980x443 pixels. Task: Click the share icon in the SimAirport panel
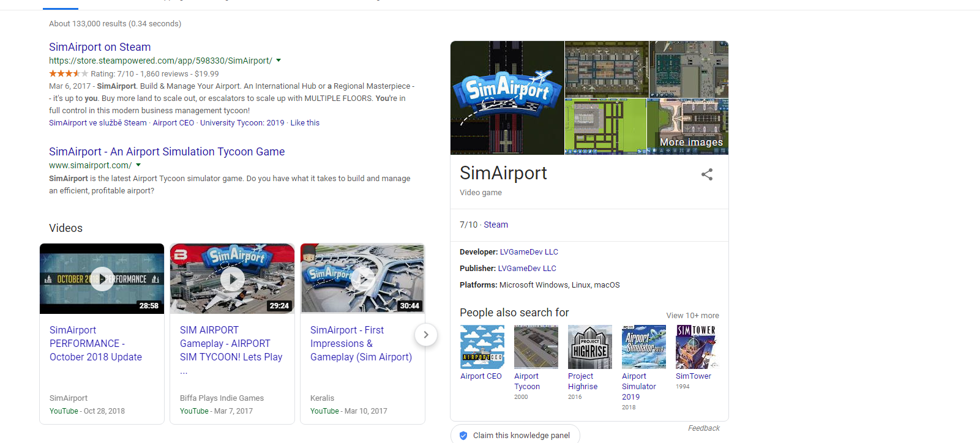coord(707,174)
